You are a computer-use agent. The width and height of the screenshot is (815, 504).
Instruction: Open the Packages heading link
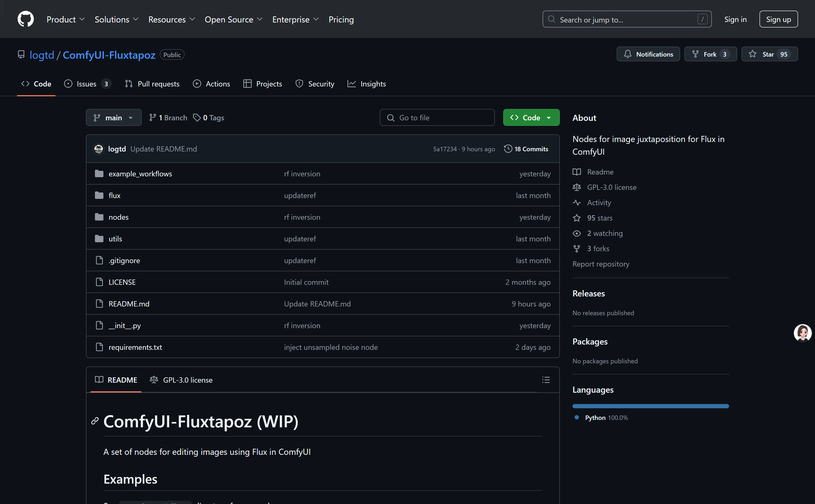[590, 342]
